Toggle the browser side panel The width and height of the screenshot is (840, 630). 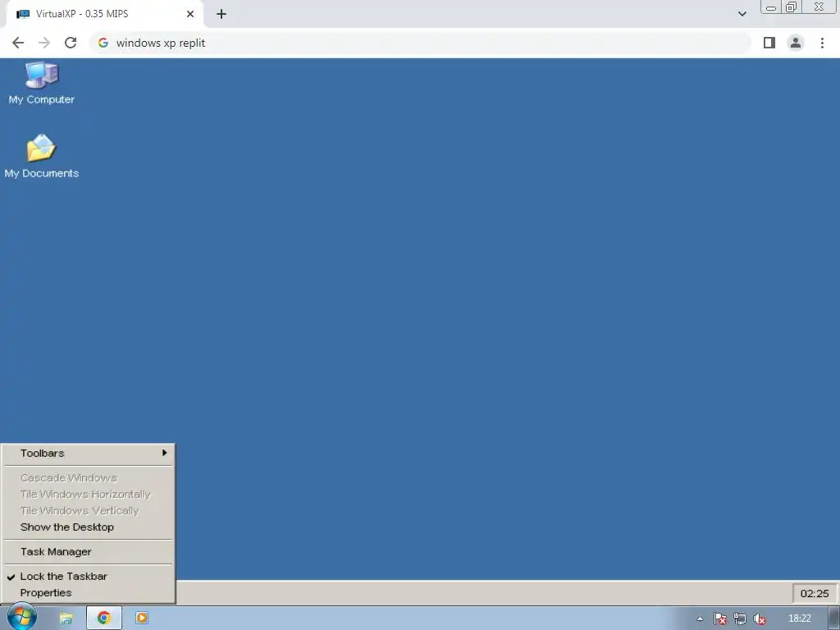coord(769,43)
